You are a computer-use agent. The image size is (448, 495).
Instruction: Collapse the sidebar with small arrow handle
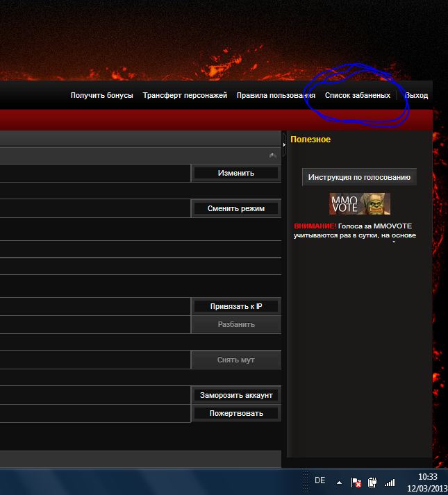tap(284, 144)
